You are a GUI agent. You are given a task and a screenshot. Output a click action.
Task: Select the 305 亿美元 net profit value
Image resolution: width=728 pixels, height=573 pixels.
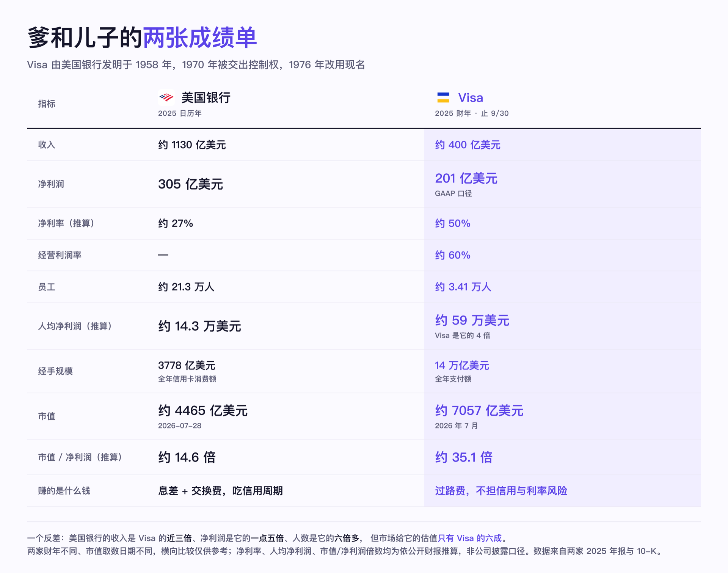tap(190, 184)
